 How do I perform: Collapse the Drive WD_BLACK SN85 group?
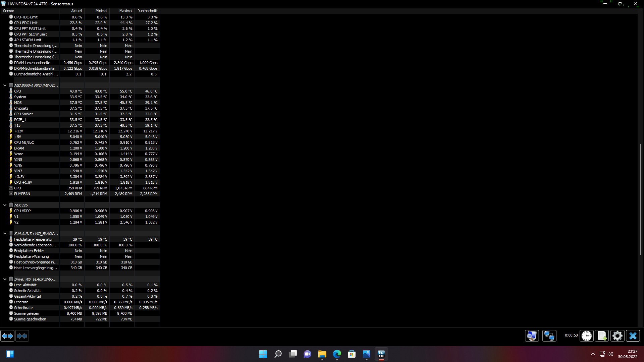(x=5, y=279)
